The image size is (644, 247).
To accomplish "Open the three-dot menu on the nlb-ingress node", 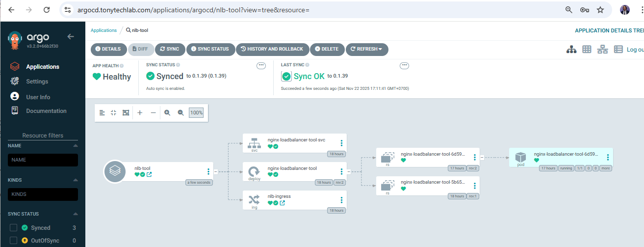I will [x=341, y=200].
